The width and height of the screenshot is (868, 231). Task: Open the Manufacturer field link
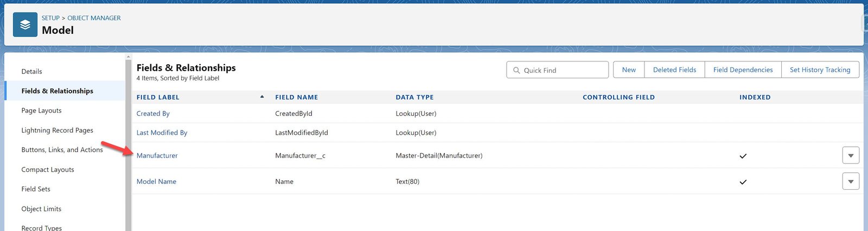click(157, 155)
